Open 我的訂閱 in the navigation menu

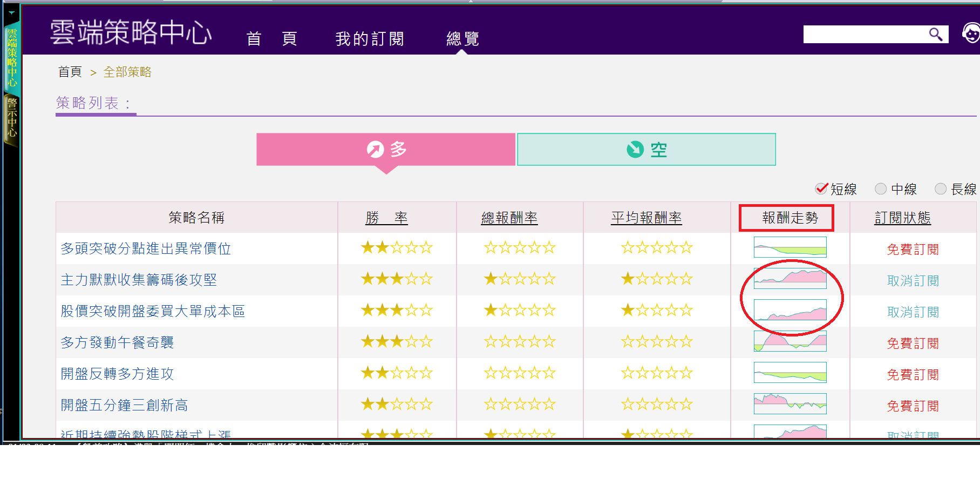pos(370,39)
